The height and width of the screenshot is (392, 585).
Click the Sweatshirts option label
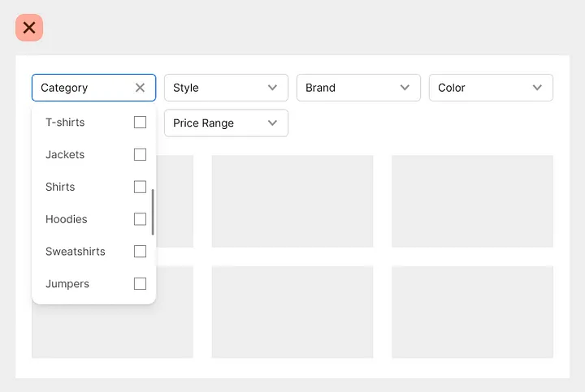pos(76,251)
